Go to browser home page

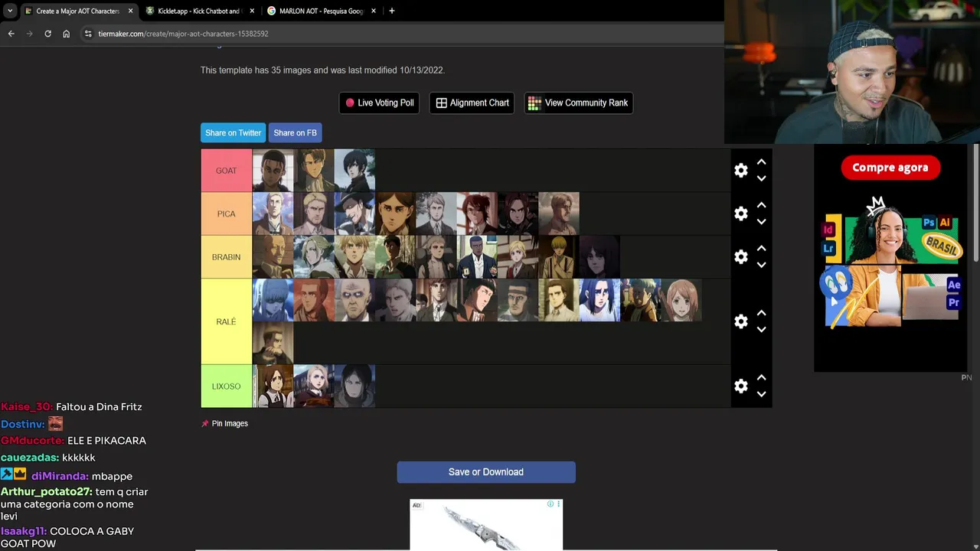click(x=66, y=34)
